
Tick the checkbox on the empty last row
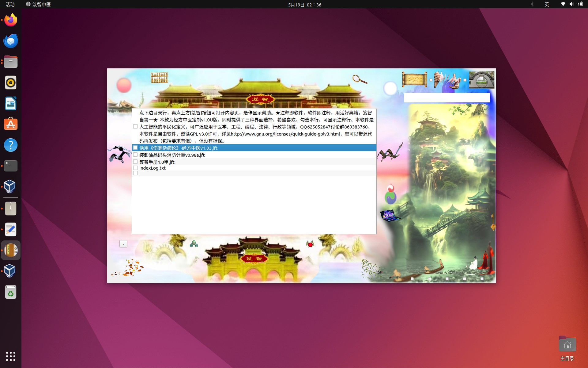135,173
